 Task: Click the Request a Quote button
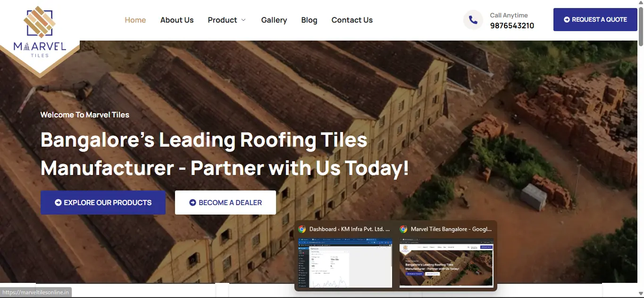pos(595,20)
